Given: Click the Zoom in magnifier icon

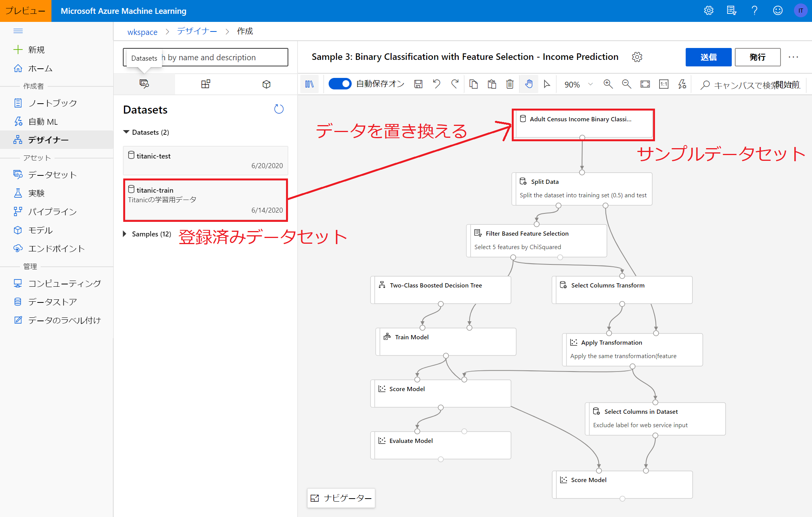Looking at the screenshot, I should [x=608, y=84].
